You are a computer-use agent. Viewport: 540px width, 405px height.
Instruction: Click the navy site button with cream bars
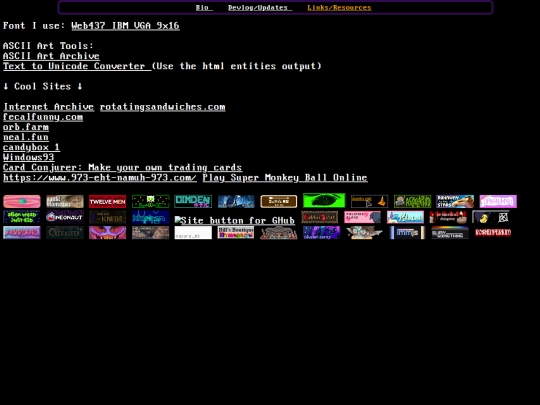pos(407,232)
